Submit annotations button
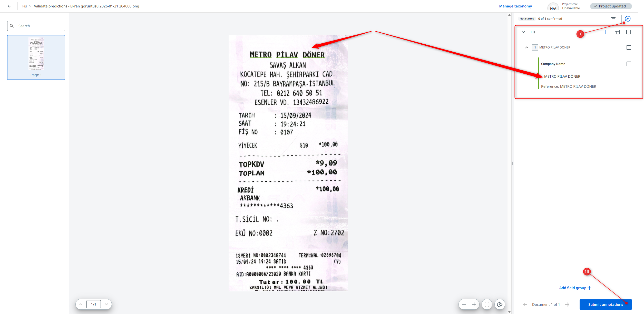This screenshot has width=644, height=314. point(606,305)
